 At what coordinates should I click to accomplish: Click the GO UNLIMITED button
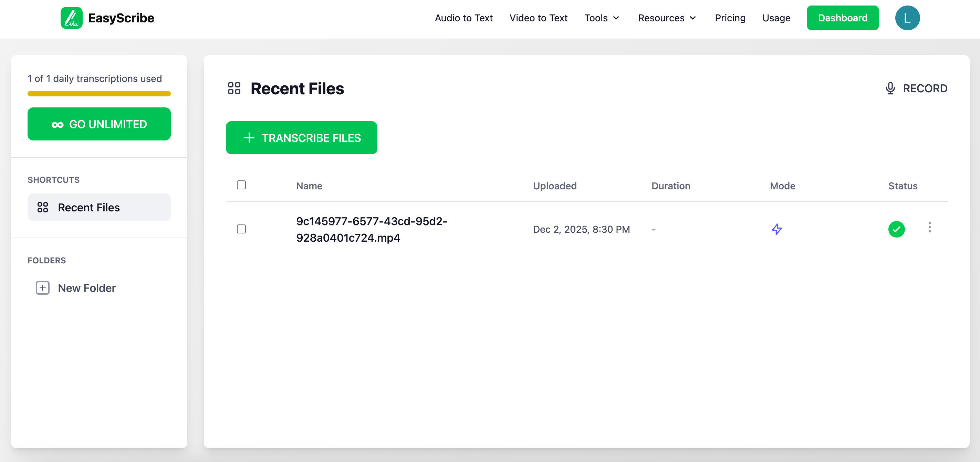pyautogui.click(x=99, y=124)
